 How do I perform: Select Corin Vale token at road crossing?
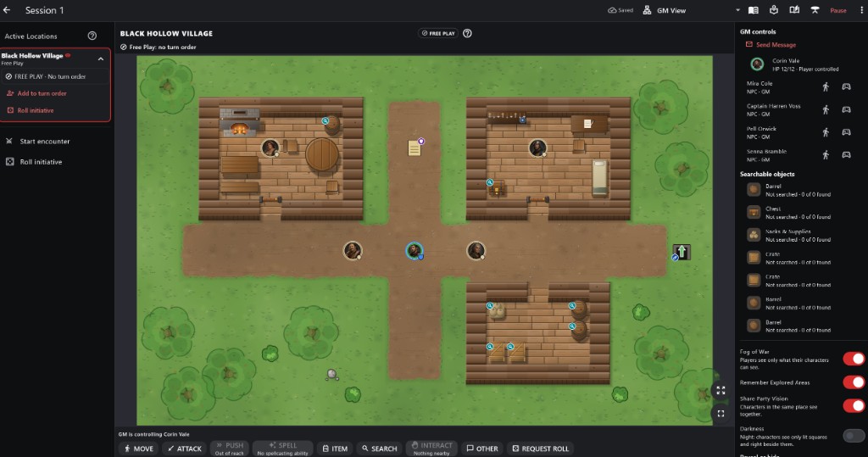tap(414, 251)
